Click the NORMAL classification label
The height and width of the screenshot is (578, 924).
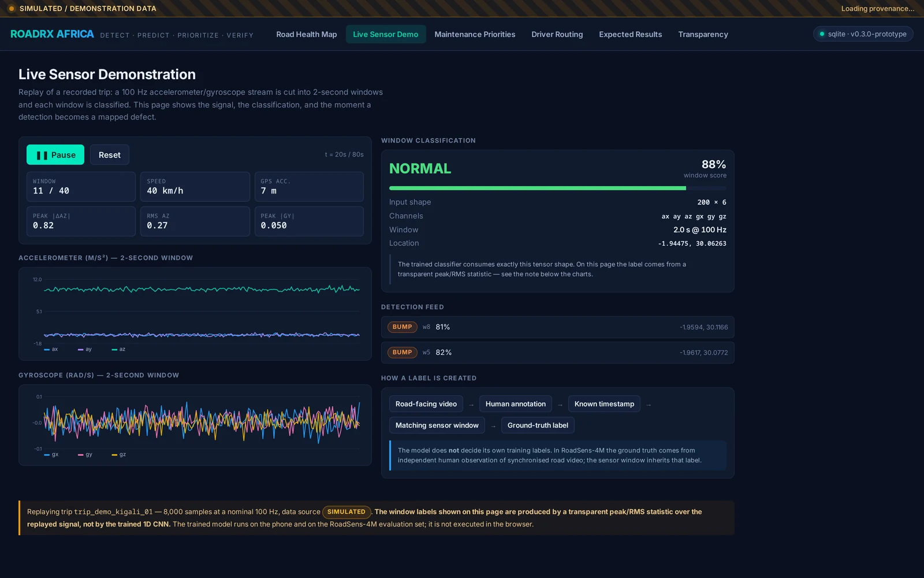(420, 169)
